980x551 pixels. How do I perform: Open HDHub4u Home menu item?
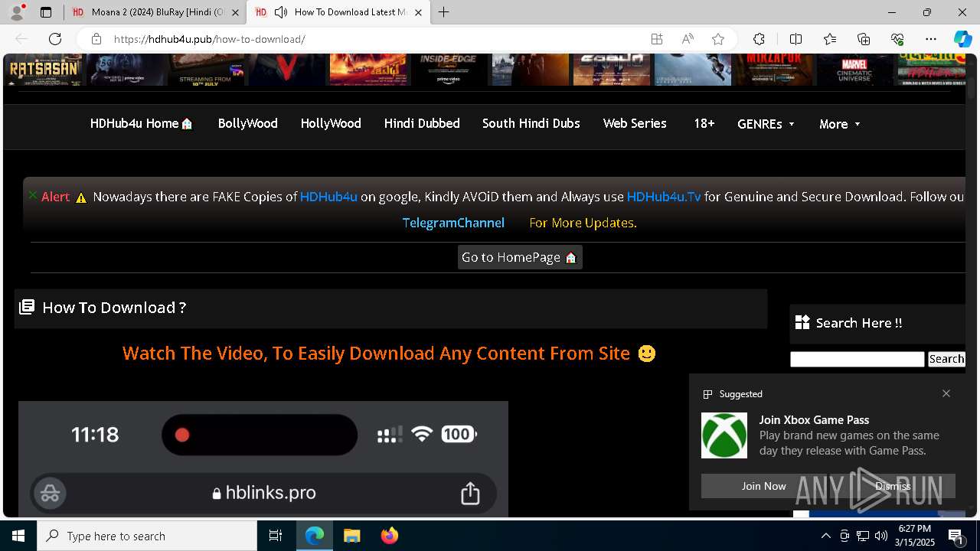point(142,123)
